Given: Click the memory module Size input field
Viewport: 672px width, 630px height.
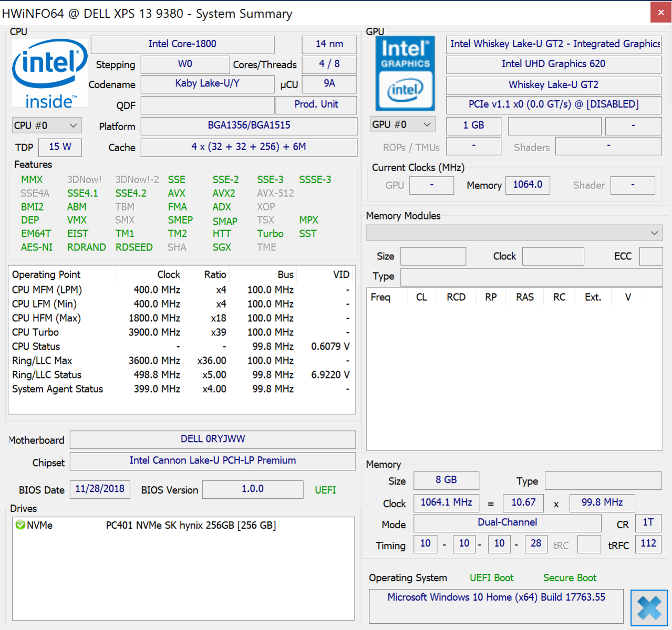Looking at the screenshot, I should 433,256.
